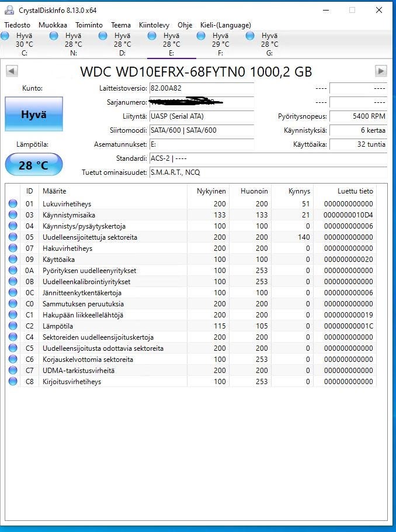Click status orb of Uudelleensijoitettuja sektoreita row
396x532 pixels.
[13, 237]
